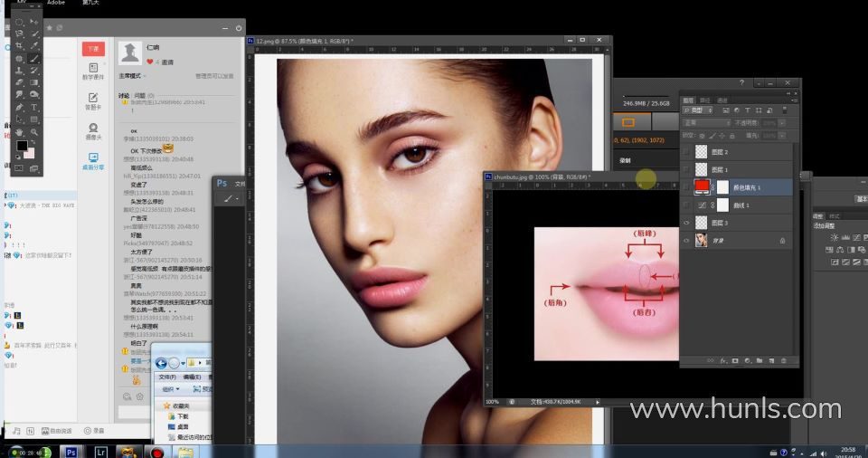This screenshot has height=458, width=868.
Task: Hide the 图层 3 layer
Action: click(x=686, y=223)
